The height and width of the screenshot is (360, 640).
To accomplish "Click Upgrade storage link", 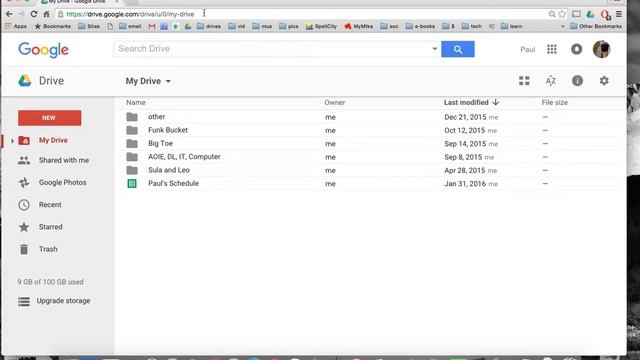I will click(63, 301).
